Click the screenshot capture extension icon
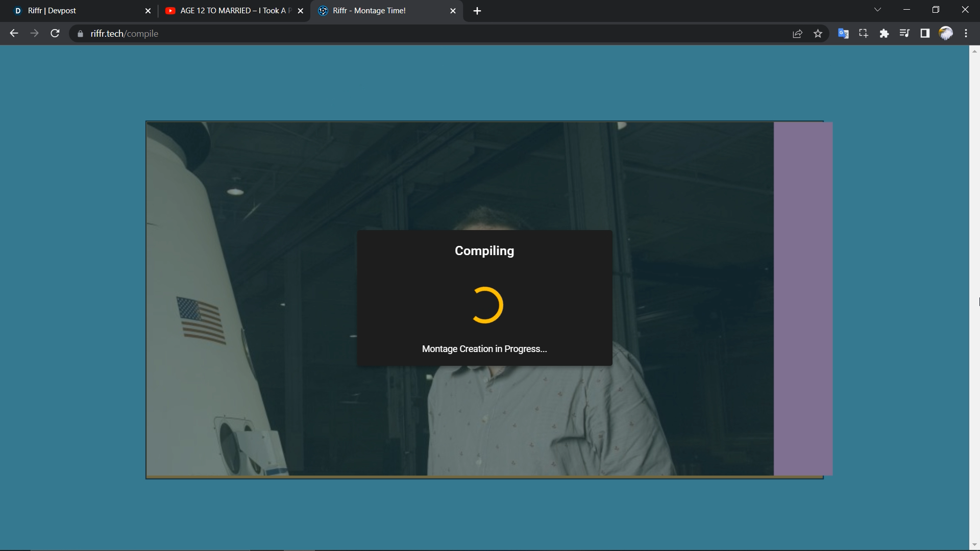 864,34
